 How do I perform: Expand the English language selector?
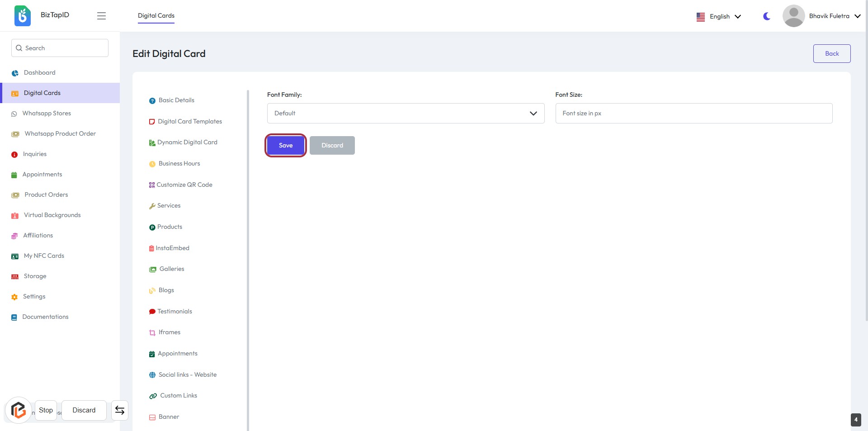[x=719, y=16]
